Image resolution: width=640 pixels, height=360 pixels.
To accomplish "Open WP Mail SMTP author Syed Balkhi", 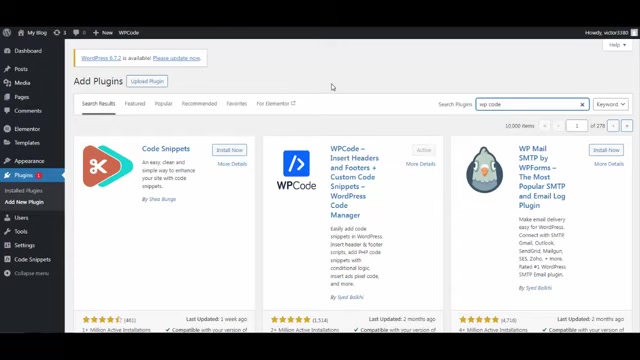I will coord(539,288).
